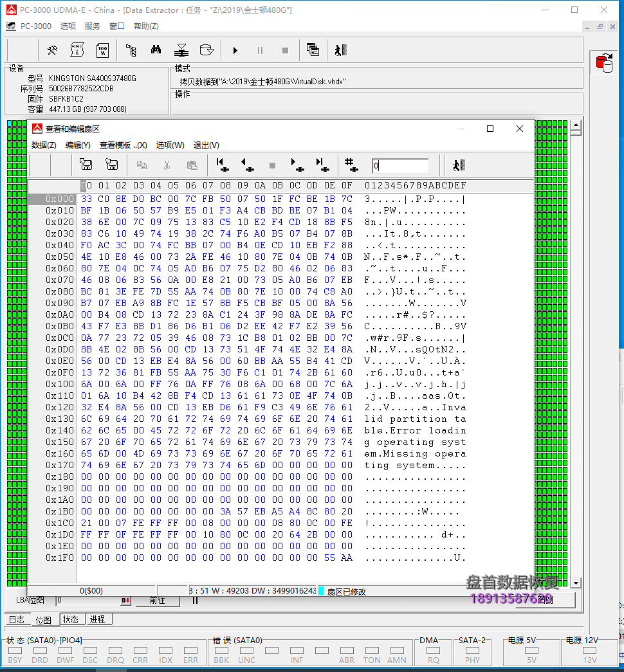
Task: Open the 数据(Z) menu
Action: [x=44, y=145]
